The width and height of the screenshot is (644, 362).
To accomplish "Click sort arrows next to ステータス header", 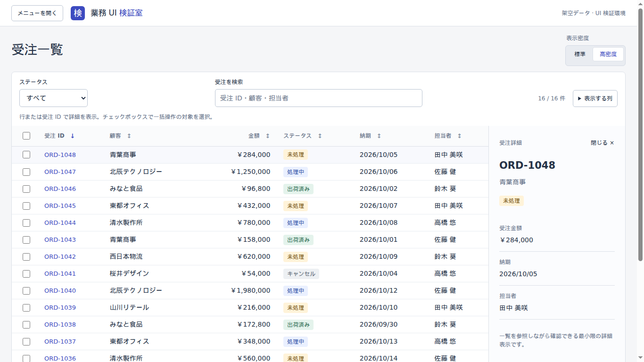I will 320,136.
